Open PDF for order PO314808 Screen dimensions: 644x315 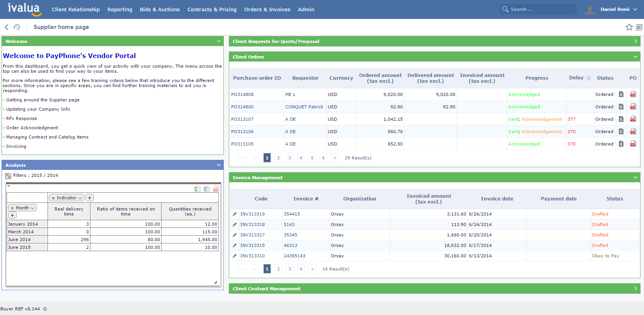(633, 94)
